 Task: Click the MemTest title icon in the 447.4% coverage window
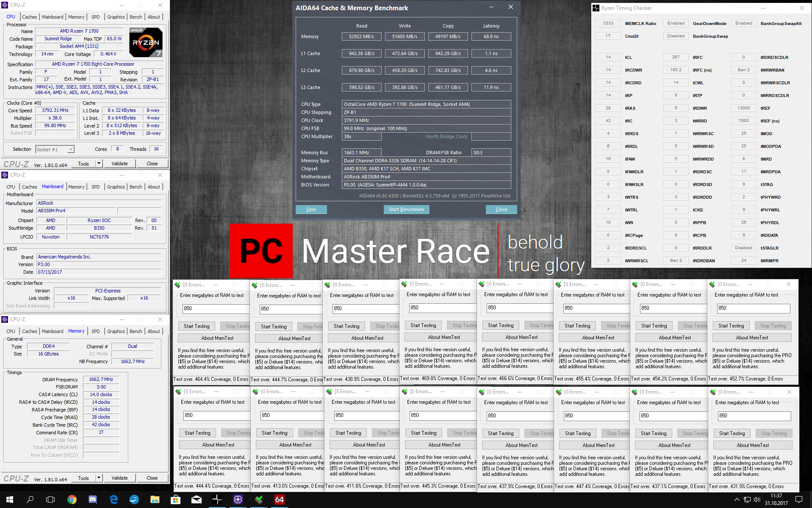click(559, 392)
